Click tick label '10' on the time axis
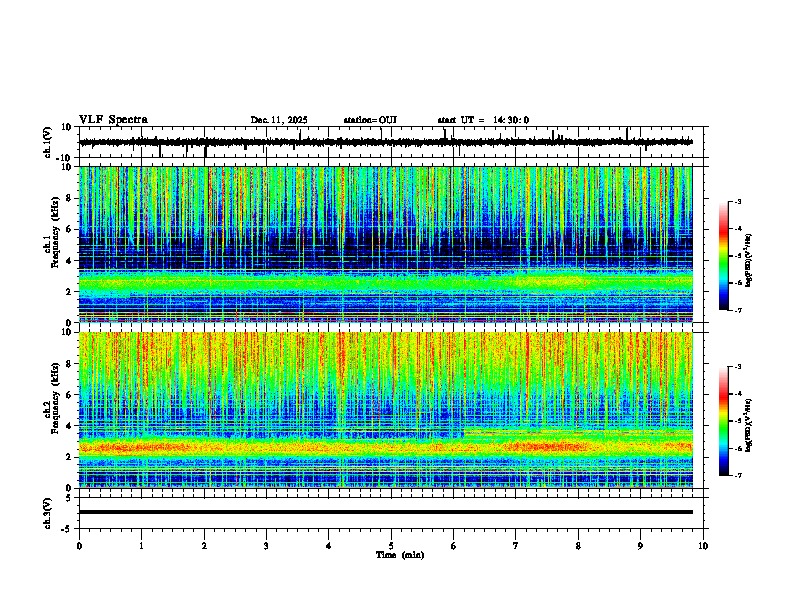792x612 pixels. pos(703,546)
